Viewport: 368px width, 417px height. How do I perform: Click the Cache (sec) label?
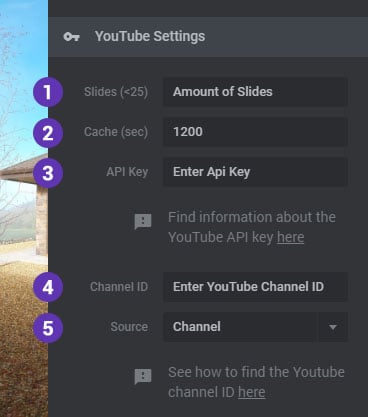(116, 132)
